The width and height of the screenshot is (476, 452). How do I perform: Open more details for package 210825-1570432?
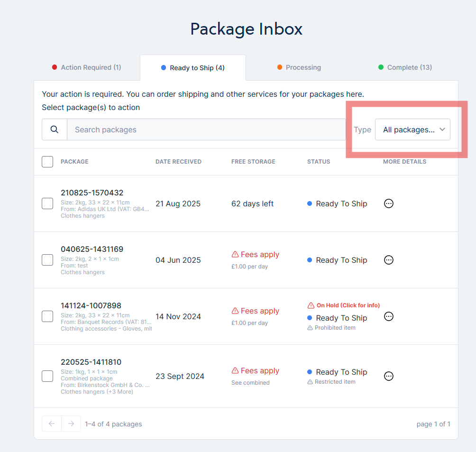pos(389,203)
